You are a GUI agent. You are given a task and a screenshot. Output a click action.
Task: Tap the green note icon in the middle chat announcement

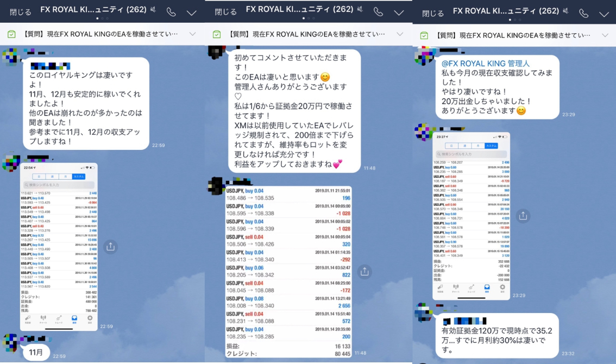coord(216,34)
